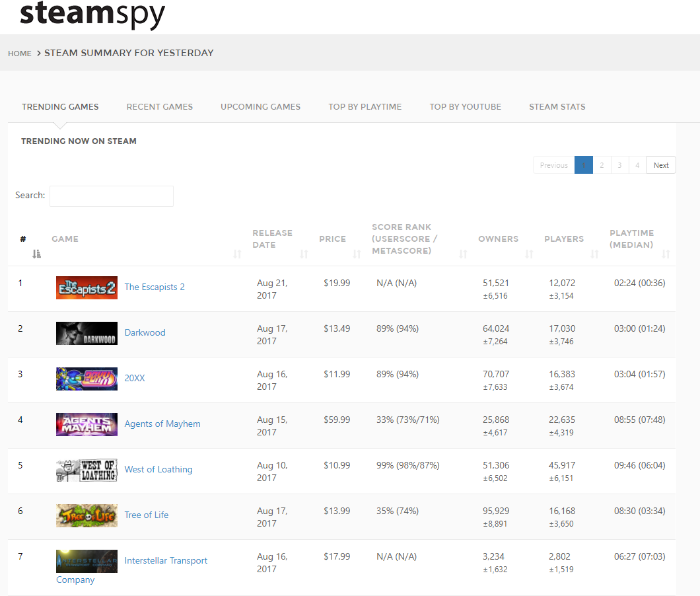Screen dimensions: 700x596
Task: Open The Escapists 2 thumbnail image
Action: 87,287
